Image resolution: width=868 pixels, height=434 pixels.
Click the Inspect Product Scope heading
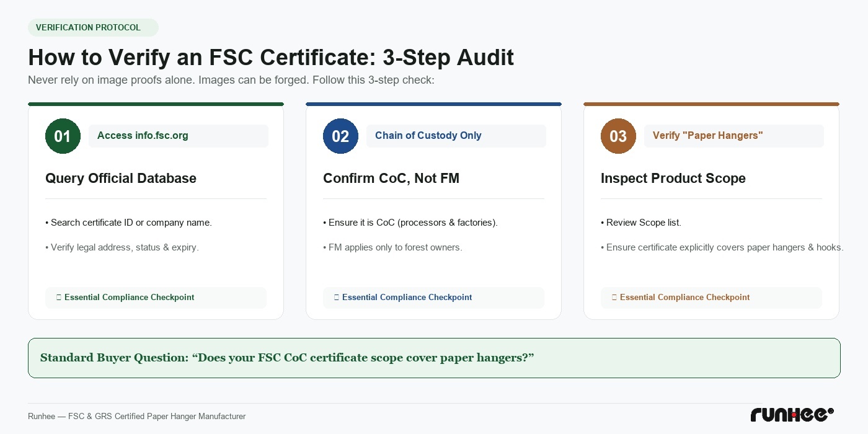[673, 179]
